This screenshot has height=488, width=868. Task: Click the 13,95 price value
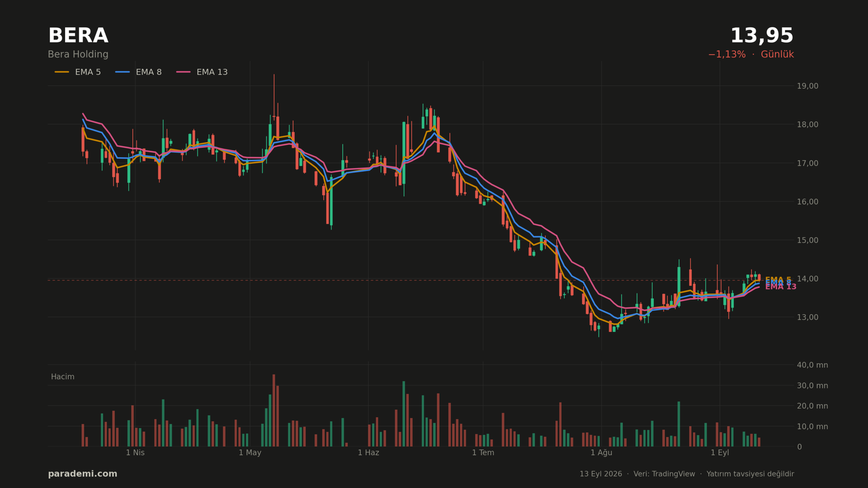click(762, 36)
